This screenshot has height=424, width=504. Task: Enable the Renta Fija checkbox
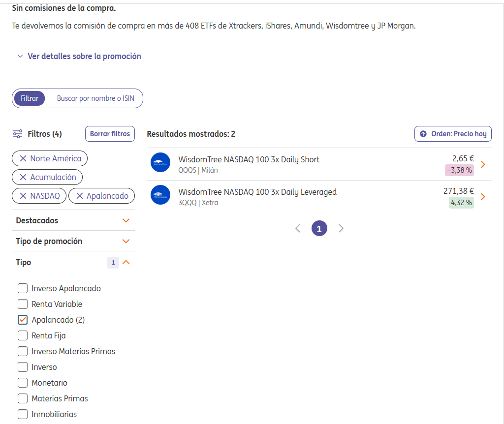click(23, 335)
